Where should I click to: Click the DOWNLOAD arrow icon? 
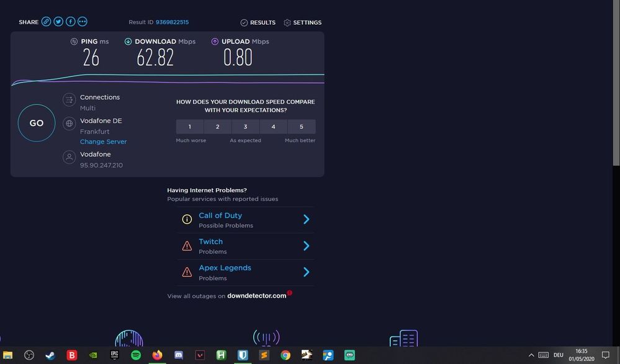point(128,42)
